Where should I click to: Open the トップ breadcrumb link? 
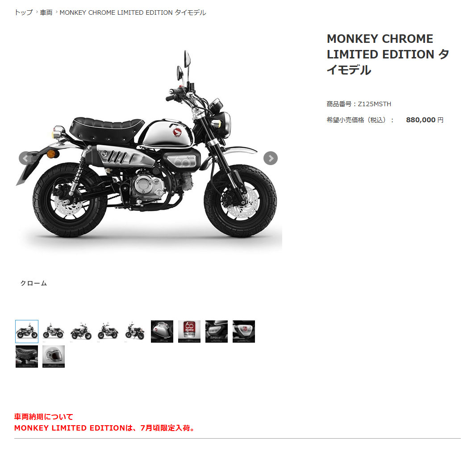[x=23, y=12]
